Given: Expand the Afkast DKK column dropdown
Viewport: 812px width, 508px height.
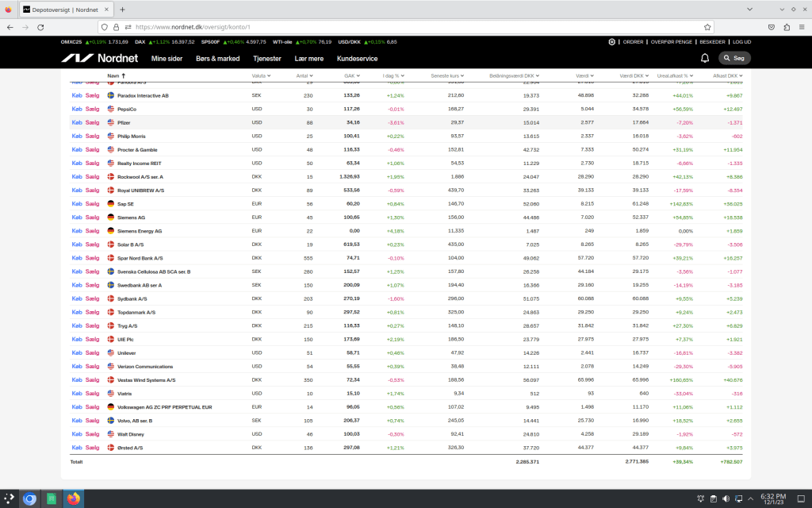Looking at the screenshot, I should click(x=729, y=75).
